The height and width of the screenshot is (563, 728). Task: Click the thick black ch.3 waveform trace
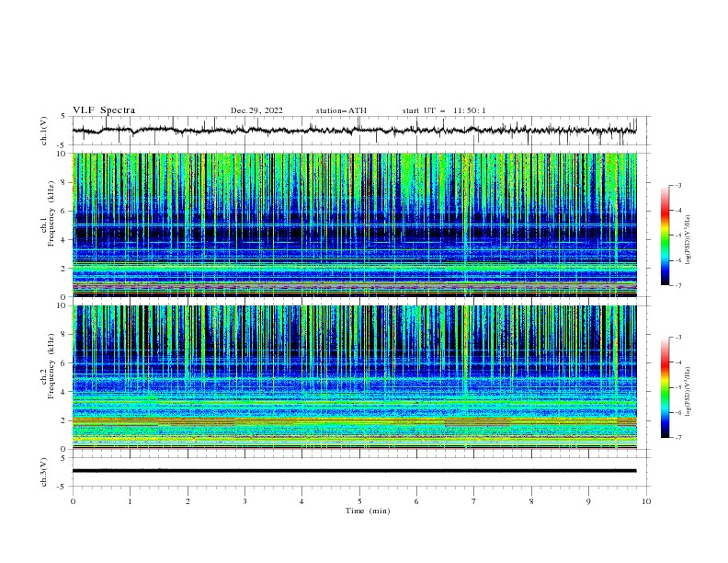point(354,471)
